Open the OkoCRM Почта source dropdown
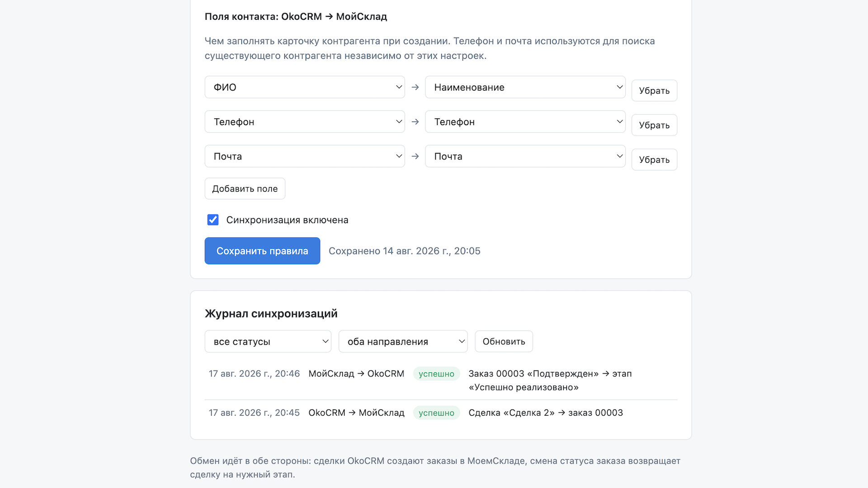The height and width of the screenshot is (488, 868). point(305,156)
